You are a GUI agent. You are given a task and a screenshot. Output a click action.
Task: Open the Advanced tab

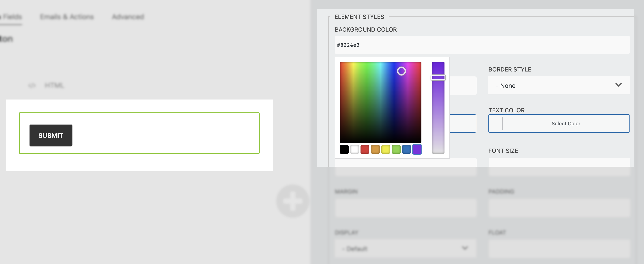click(x=128, y=17)
